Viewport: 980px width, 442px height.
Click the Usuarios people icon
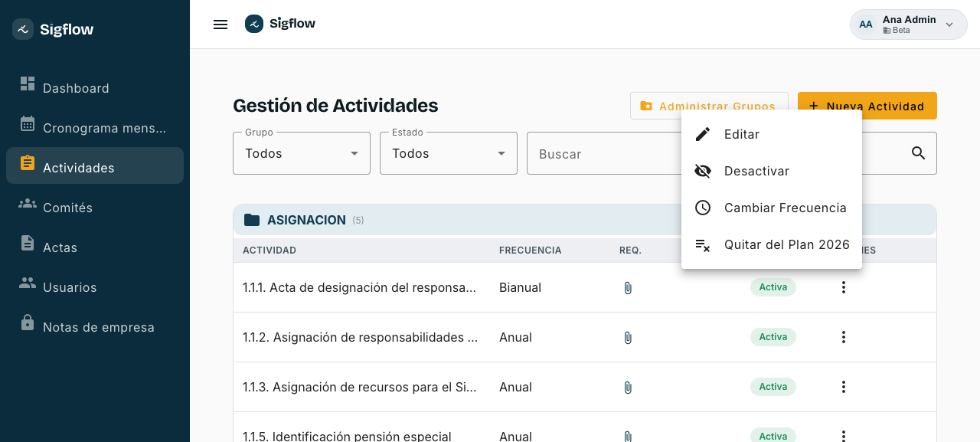click(28, 283)
